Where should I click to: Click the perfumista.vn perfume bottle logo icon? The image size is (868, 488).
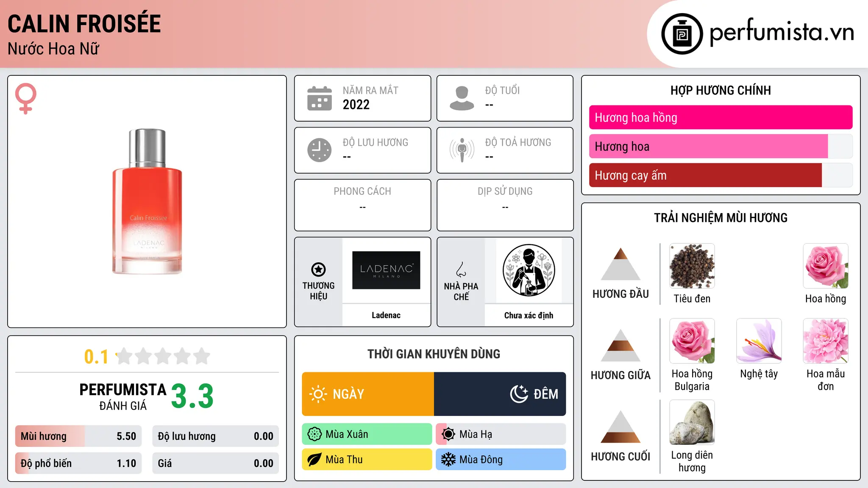[682, 34]
